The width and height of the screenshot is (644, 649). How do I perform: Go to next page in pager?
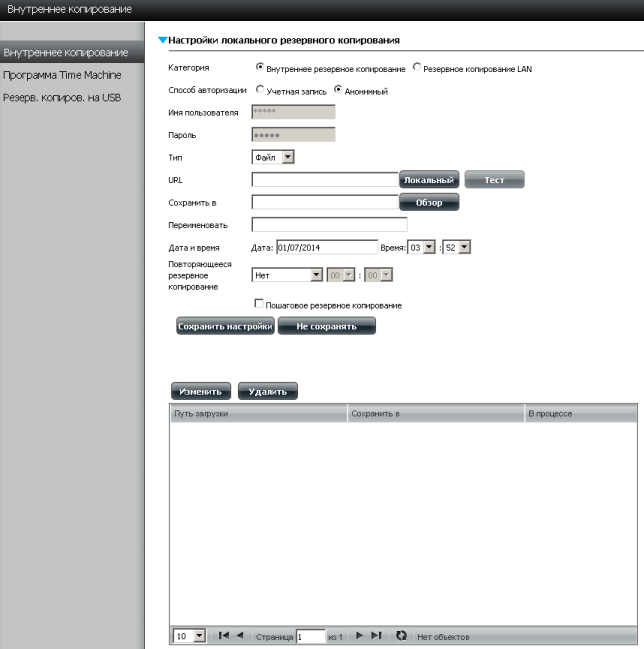[x=359, y=635]
